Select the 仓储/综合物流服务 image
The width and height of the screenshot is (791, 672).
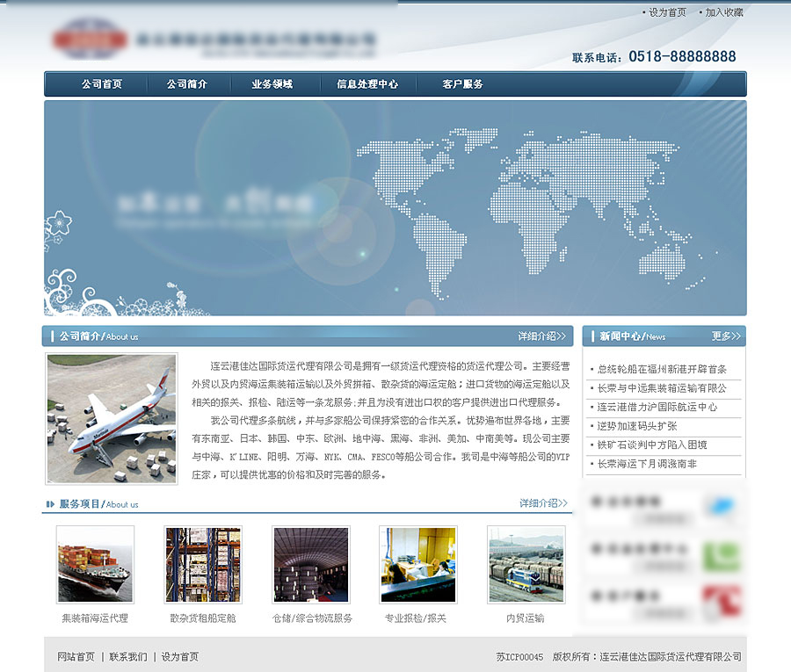coord(310,564)
